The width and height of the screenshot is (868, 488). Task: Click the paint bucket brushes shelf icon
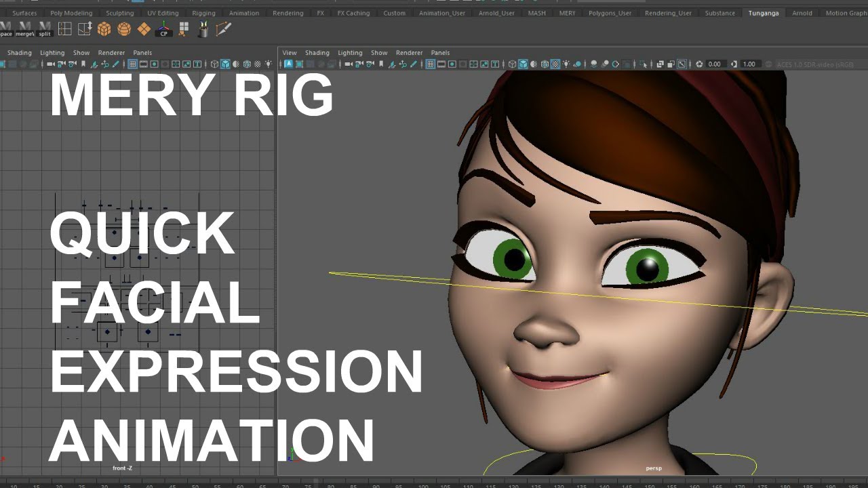point(203,28)
